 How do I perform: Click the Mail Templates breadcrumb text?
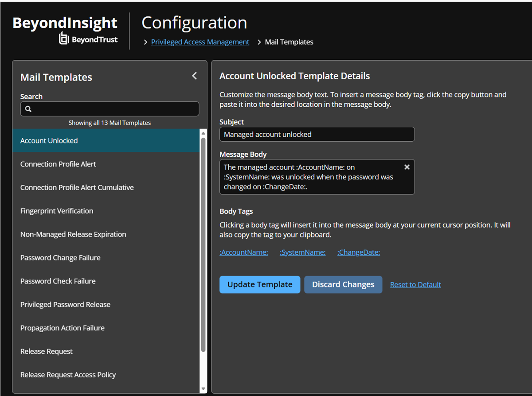click(289, 42)
